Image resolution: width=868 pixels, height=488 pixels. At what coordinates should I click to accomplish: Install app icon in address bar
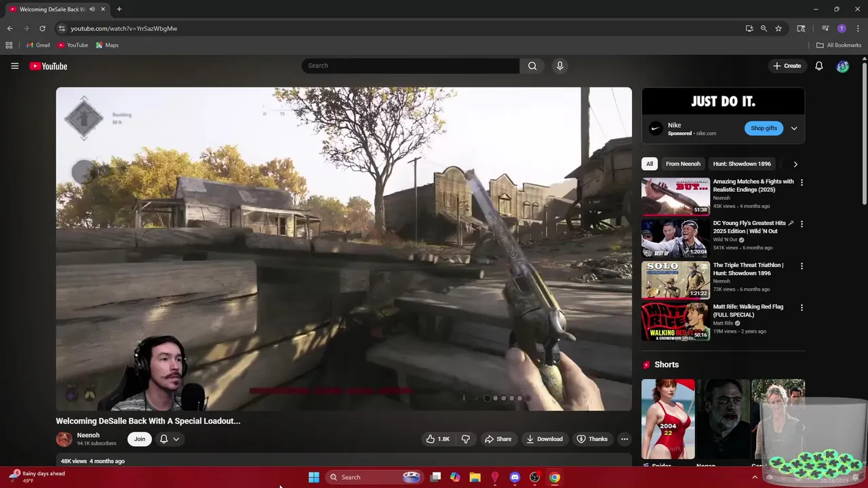[x=749, y=28]
